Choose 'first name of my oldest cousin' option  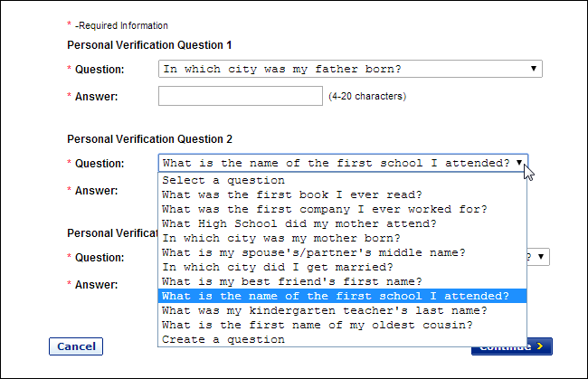(317, 325)
